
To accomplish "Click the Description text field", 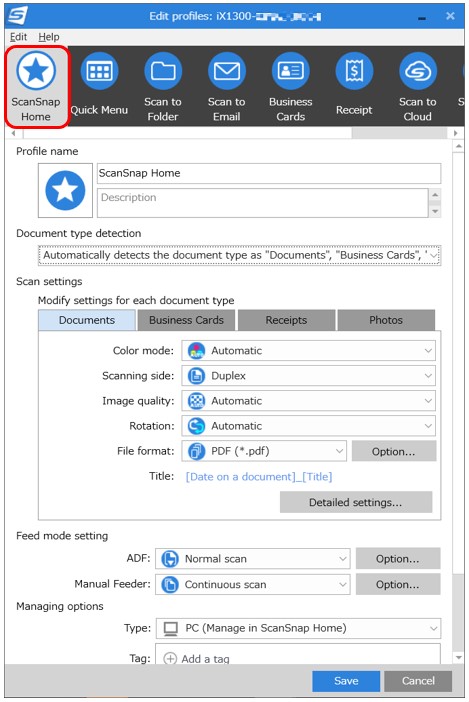I will point(263,203).
